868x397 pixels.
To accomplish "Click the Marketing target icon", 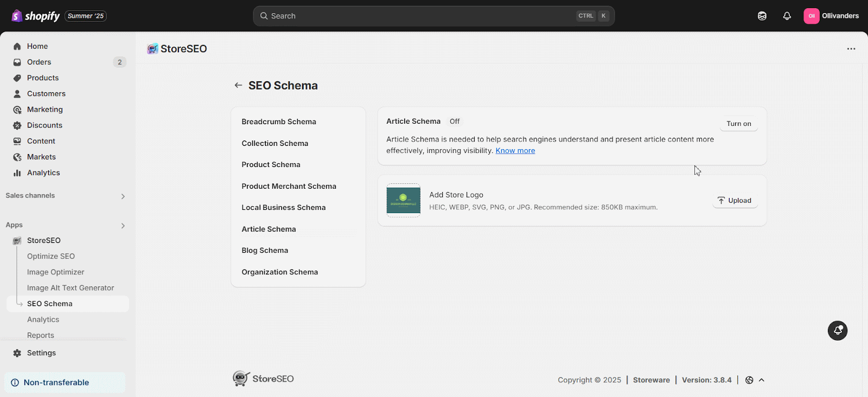I will (17, 110).
